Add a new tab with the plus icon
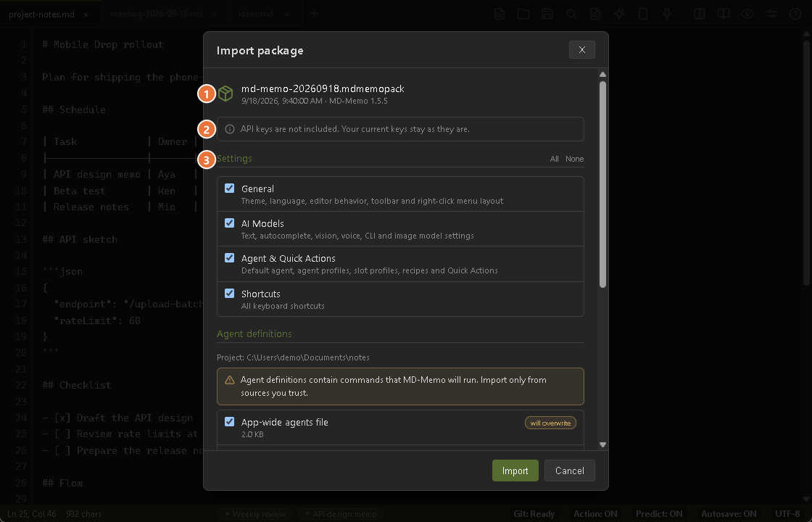The image size is (812, 522). click(x=315, y=14)
